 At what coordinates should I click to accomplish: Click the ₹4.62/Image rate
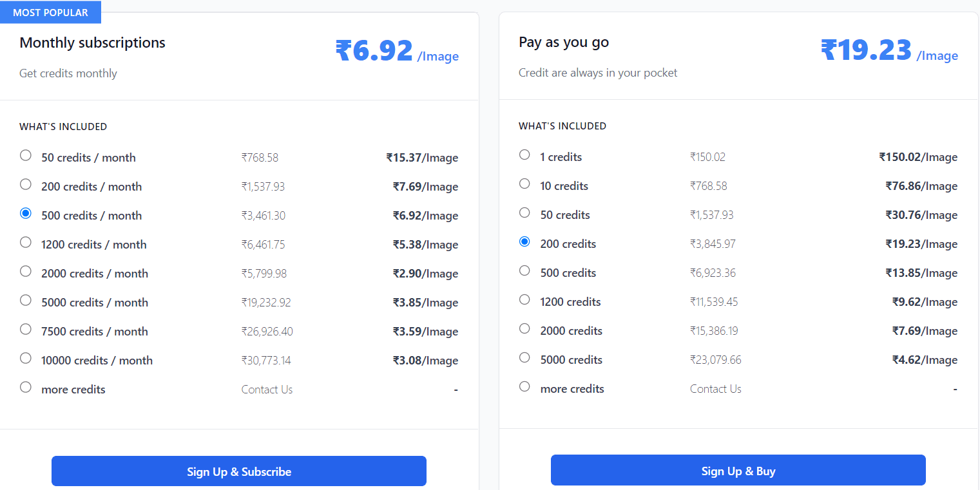tap(925, 360)
